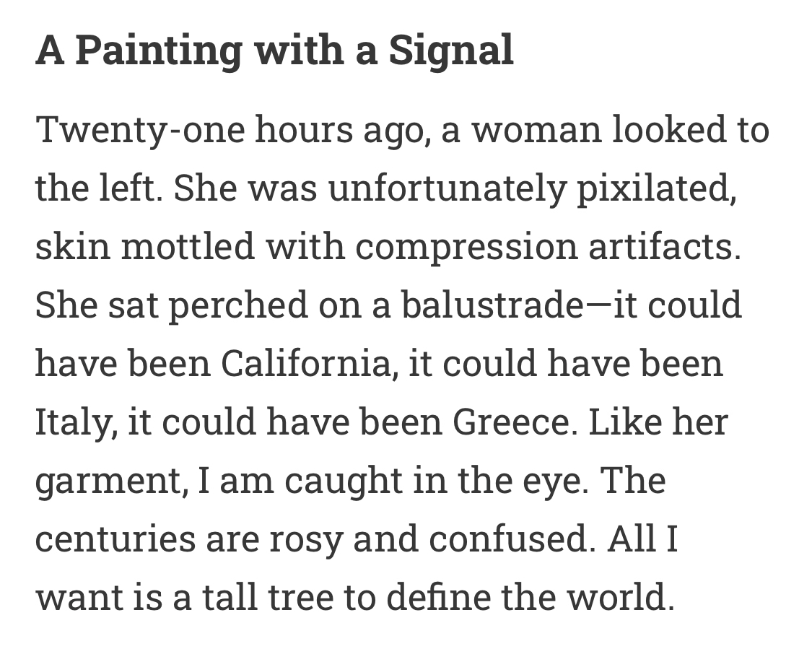Viewport: 812px width, 654px height.
Task: Click the word "centuries"
Action: (x=115, y=539)
